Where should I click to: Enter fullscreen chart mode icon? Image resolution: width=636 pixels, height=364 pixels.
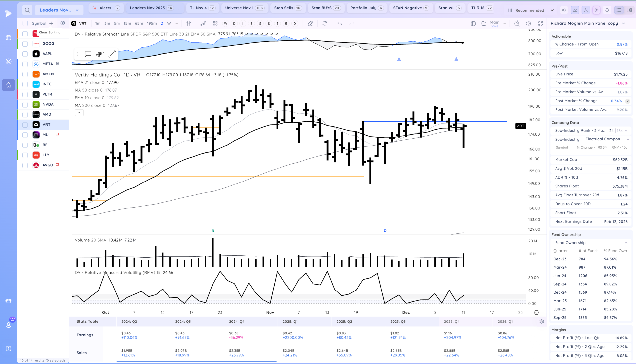tap(540, 23)
